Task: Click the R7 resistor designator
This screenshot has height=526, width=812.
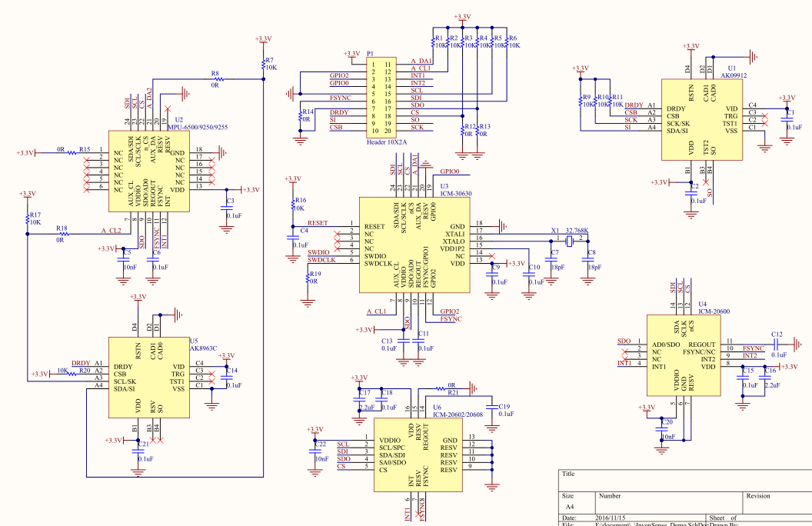Action: pos(269,60)
